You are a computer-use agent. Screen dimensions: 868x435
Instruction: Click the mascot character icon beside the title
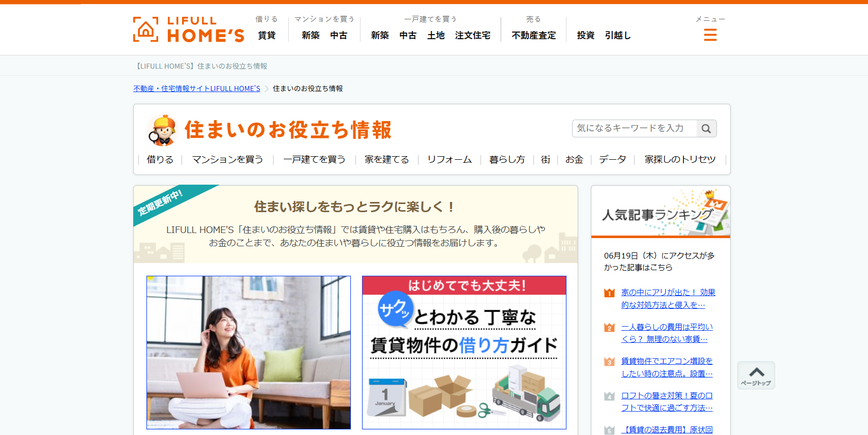click(x=162, y=130)
